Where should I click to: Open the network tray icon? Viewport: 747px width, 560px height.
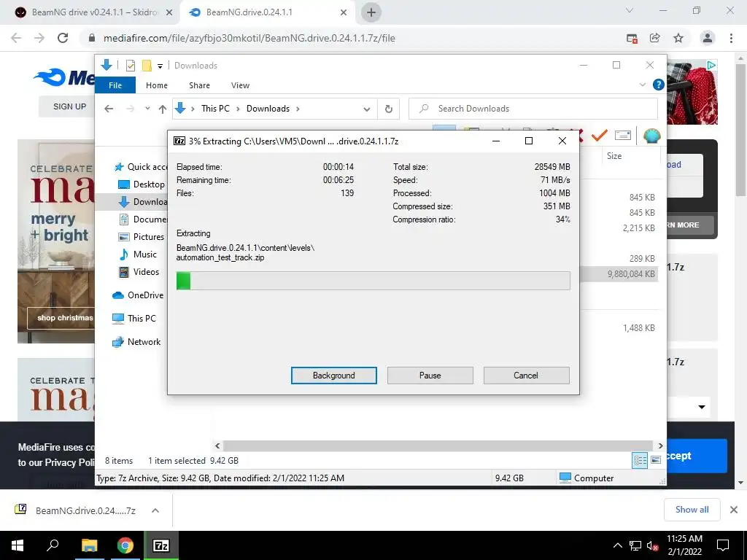click(635, 545)
